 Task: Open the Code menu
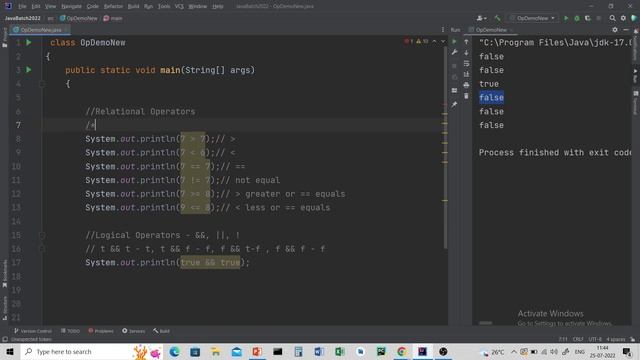pyautogui.click(x=93, y=6)
